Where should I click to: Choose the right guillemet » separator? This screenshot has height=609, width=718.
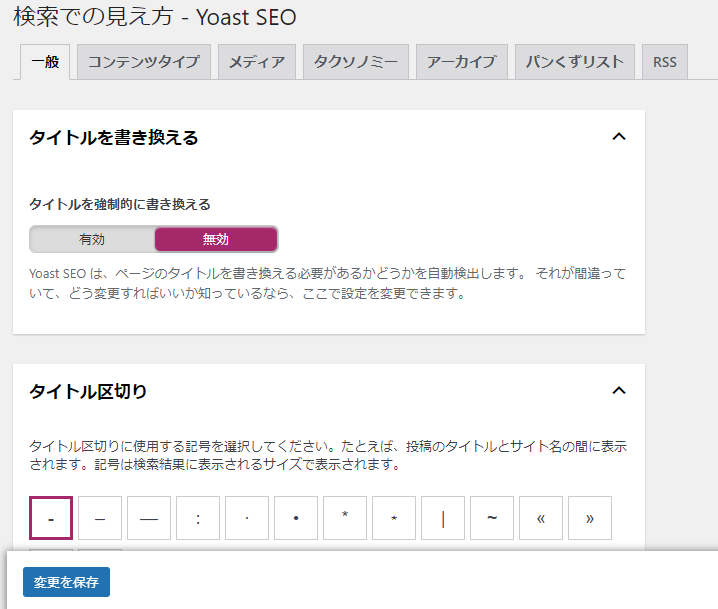(x=590, y=518)
